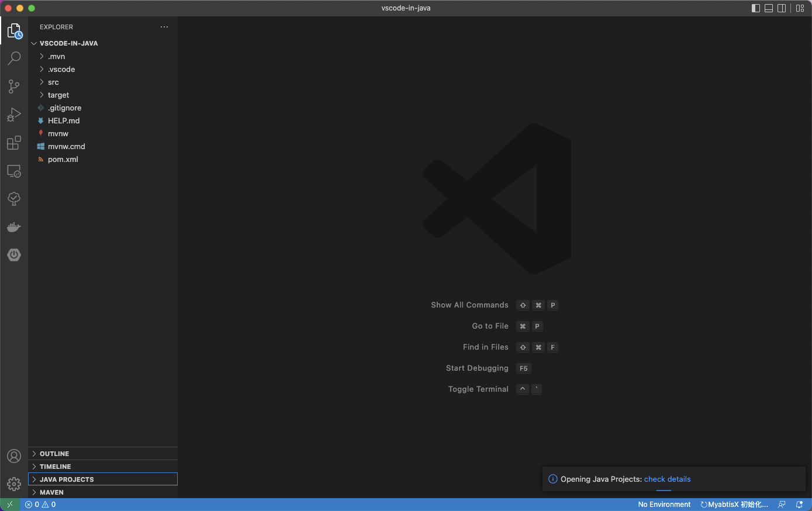Expand the .vscode folder
This screenshot has width=812, height=511.
[x=103, y=70]
